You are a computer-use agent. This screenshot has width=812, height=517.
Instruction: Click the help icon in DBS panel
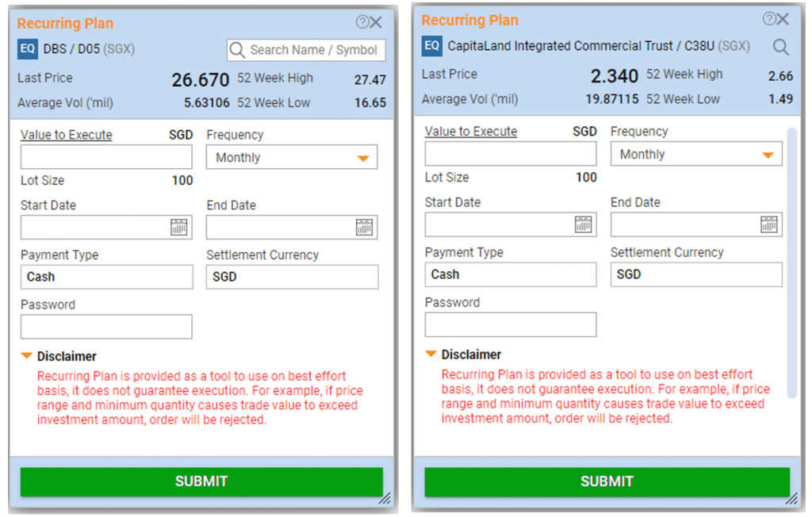(362, 22)
